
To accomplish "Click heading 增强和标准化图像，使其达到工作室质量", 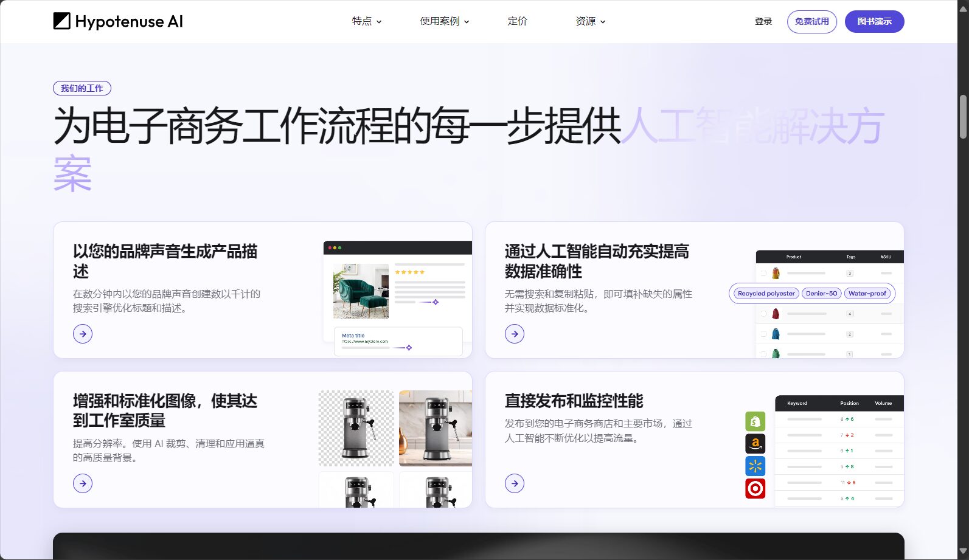I will (165, 411).
